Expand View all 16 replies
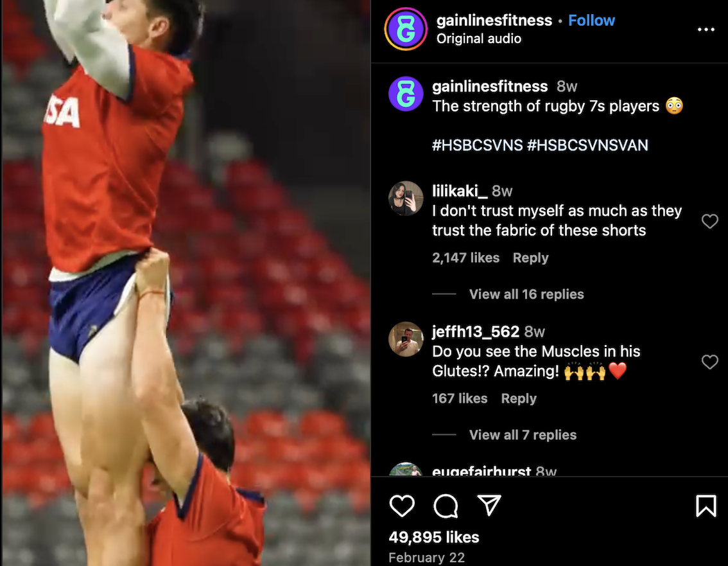Image resolution: width=728 pixels, height=566 pixels. coord(526,294)
